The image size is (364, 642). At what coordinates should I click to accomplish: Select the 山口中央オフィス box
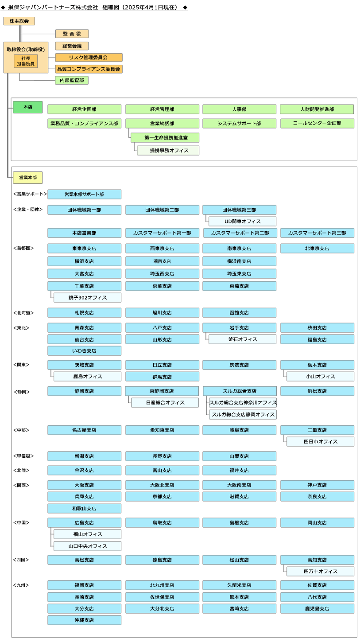[88, 546]
